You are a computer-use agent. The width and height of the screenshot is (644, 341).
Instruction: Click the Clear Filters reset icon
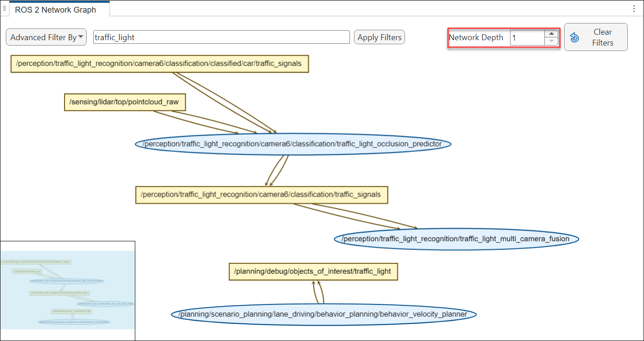(575, 37)
